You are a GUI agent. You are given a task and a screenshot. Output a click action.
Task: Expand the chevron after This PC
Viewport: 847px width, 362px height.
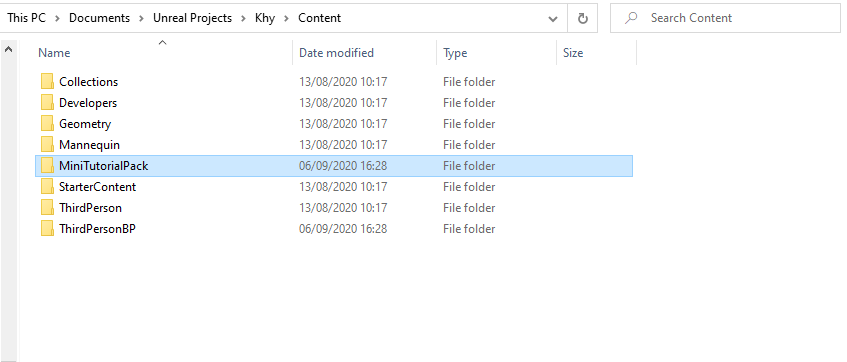click(x=57, y=18)
